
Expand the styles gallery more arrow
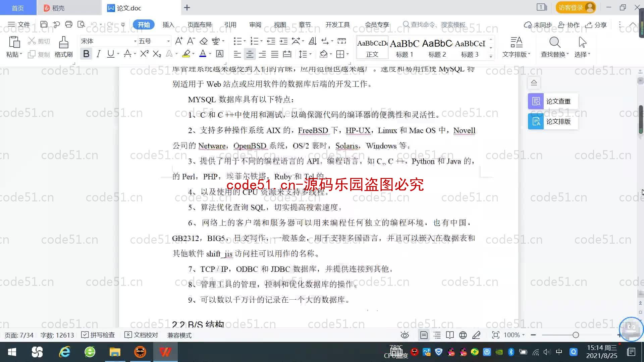point(491,56)
